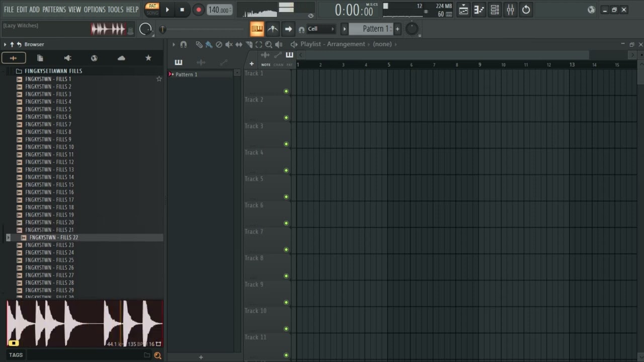The height and width of the screenshot is (362, 644).
Task: Mute Track 5 via green light
Action: tap(286, 197)
